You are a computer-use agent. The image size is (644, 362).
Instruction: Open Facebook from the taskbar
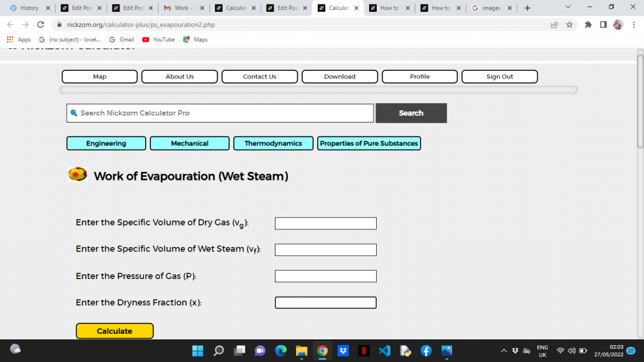[426, 351]
